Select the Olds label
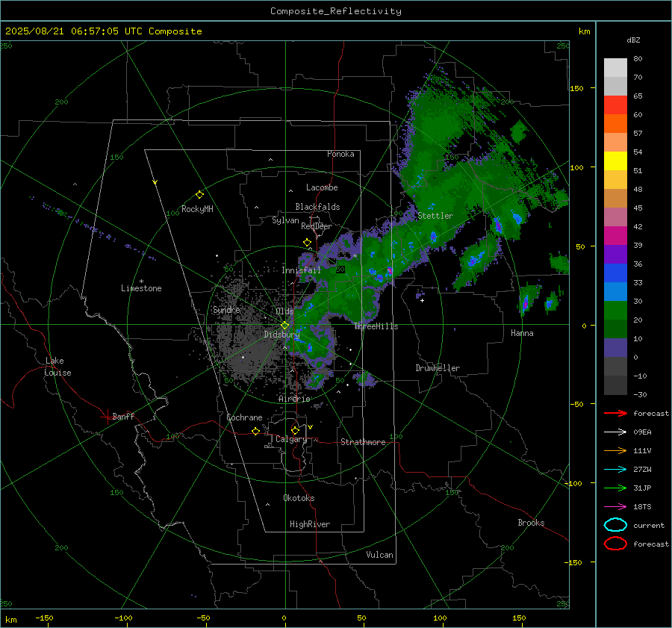This screenshot has height=628, width=672. pyautogui.click(x=284, y=311)
